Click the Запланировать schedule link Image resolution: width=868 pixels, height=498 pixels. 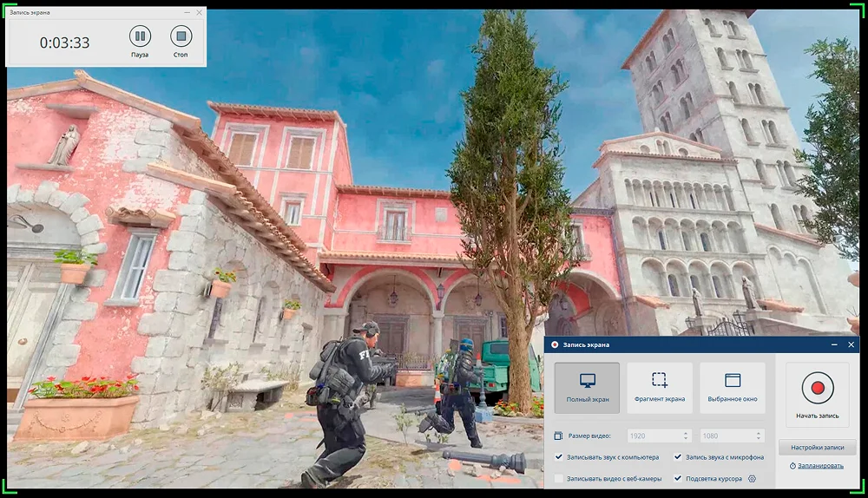pos(820,466)
